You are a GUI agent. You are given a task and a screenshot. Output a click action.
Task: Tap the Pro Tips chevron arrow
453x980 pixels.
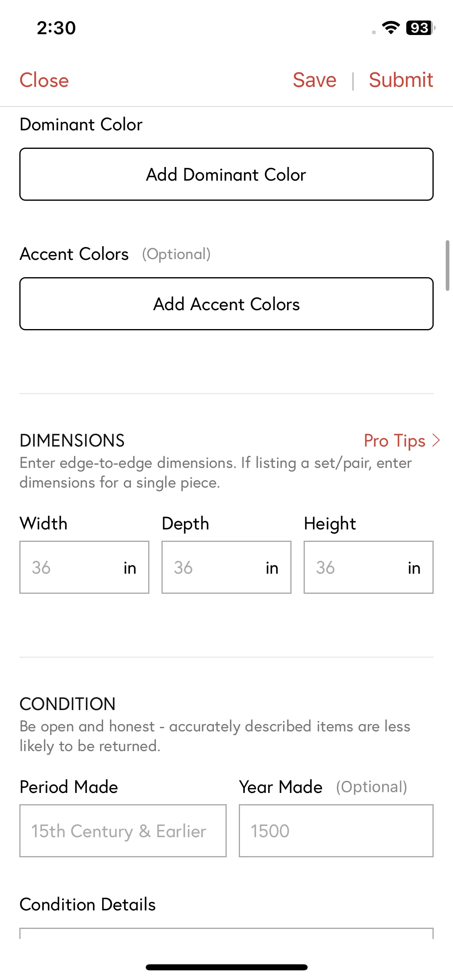click(x=436, y=441)
